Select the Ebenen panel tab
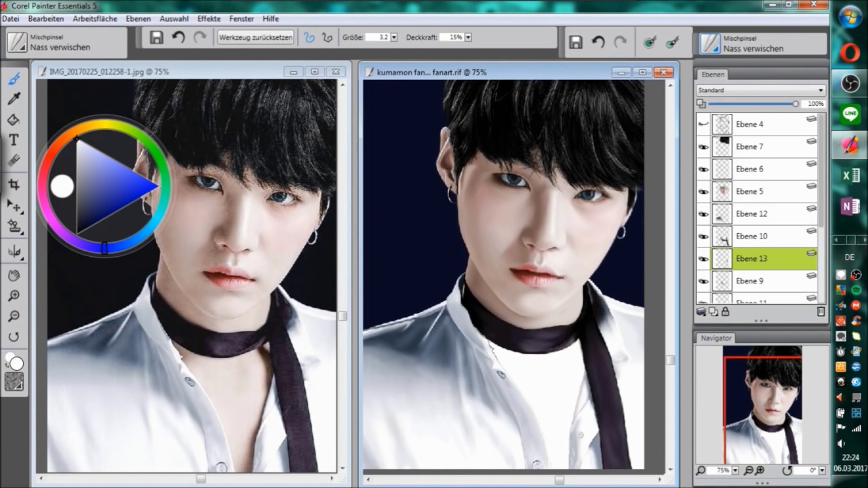 coord(713,75)
